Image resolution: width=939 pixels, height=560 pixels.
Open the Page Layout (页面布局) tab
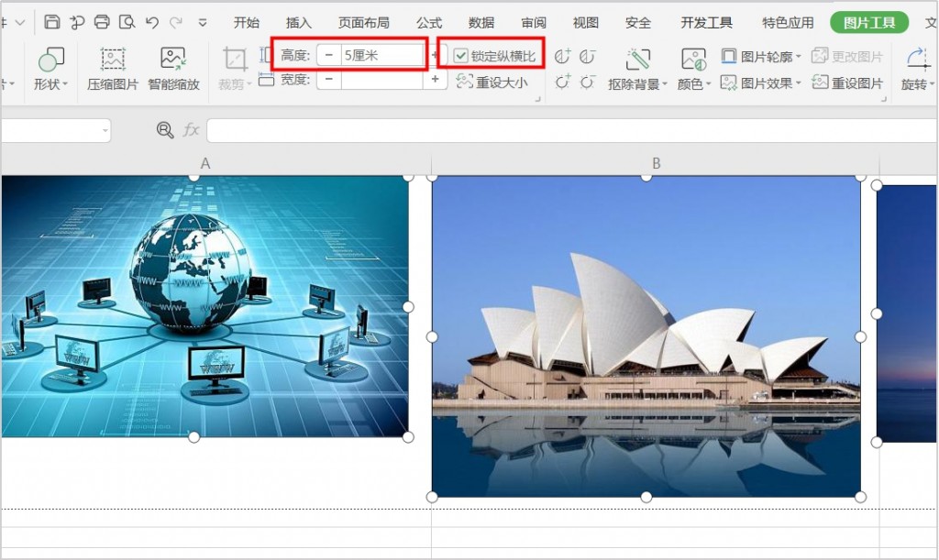click(x=363, y=23)
